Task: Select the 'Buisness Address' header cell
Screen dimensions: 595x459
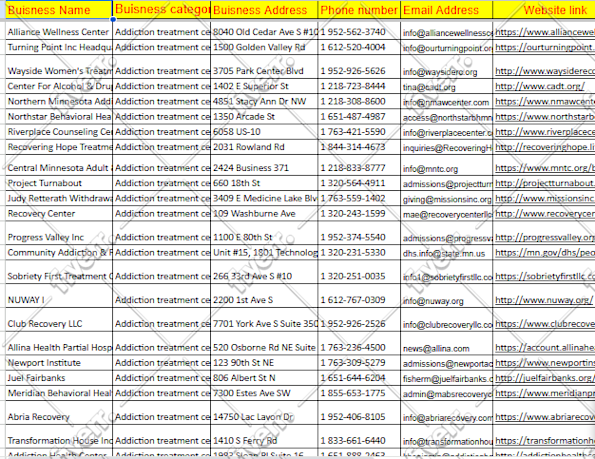Action: pyautogui.click(x=264, y=9)
